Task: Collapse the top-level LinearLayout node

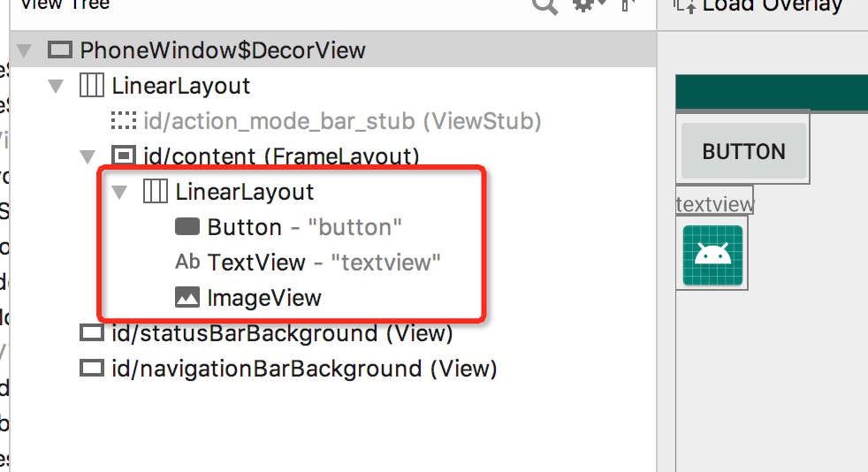Action: click(x=56, y=87)
